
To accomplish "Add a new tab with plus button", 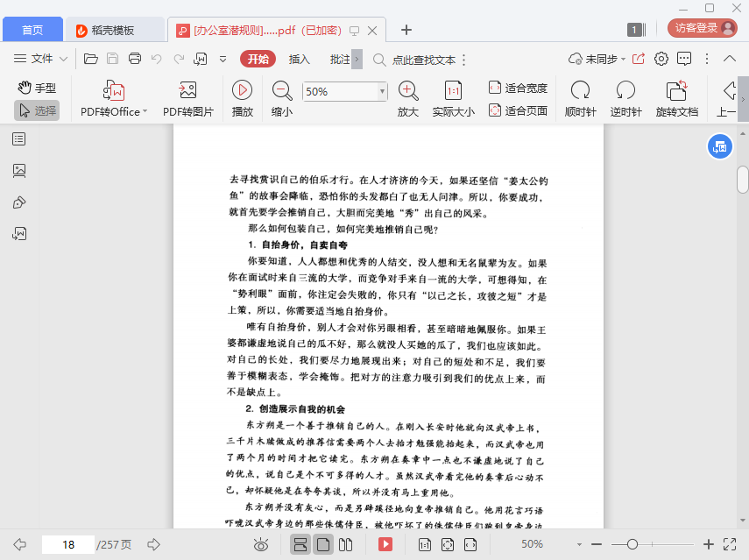I will pos(406,30).
